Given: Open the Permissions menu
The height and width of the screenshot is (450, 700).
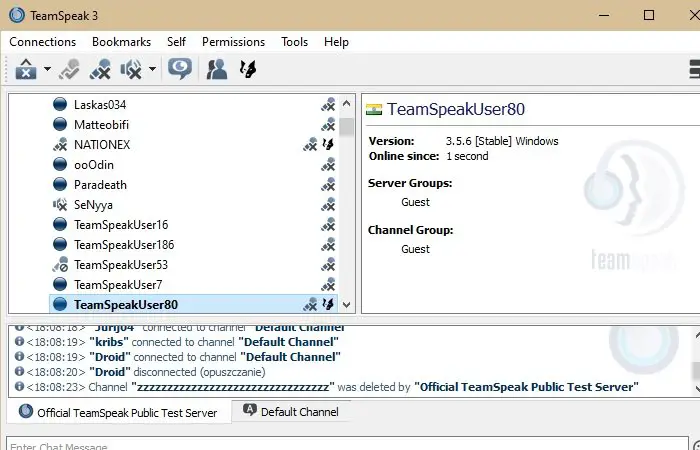Looking at the screenshot, I should (233, 42).
